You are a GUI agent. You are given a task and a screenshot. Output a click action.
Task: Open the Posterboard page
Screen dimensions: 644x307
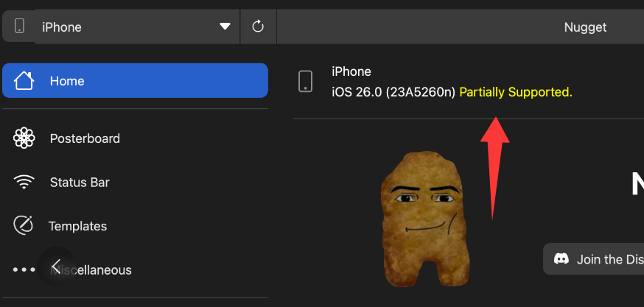(x=135, y=138)
